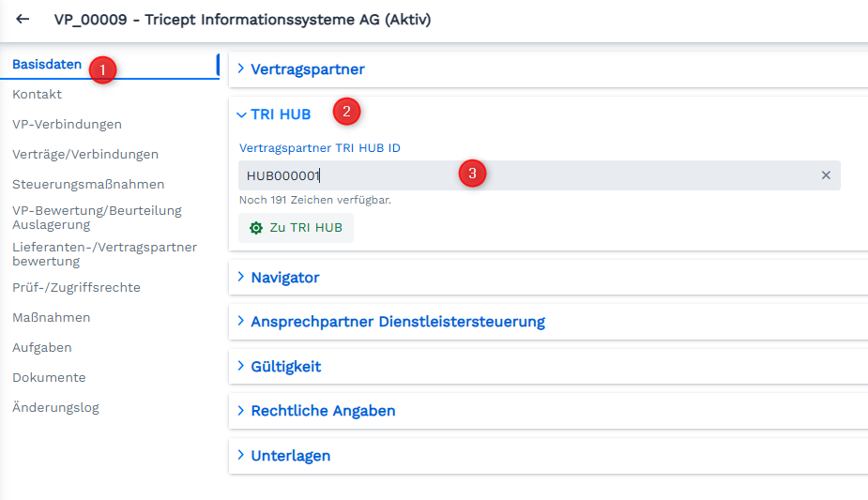
Task: Click the Vertragspartner TRI HUB ID field
Action: pos(540,175)
